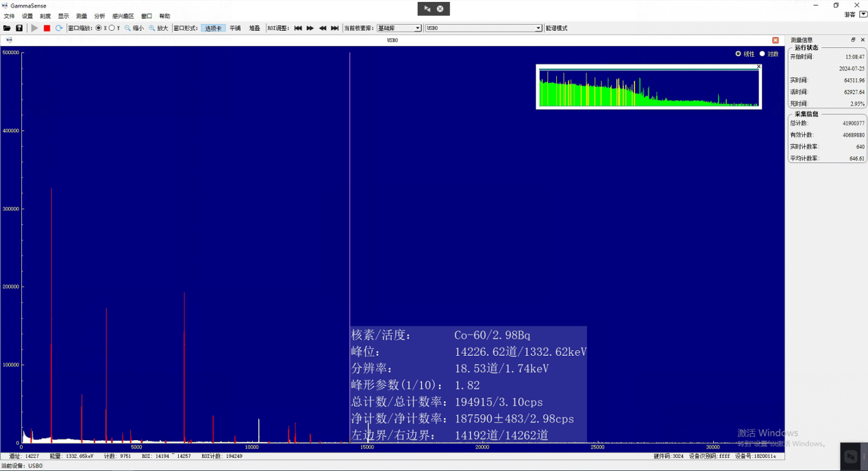
Task: Open the 感兴趣区 menu
Action: (x=123, y=16)
